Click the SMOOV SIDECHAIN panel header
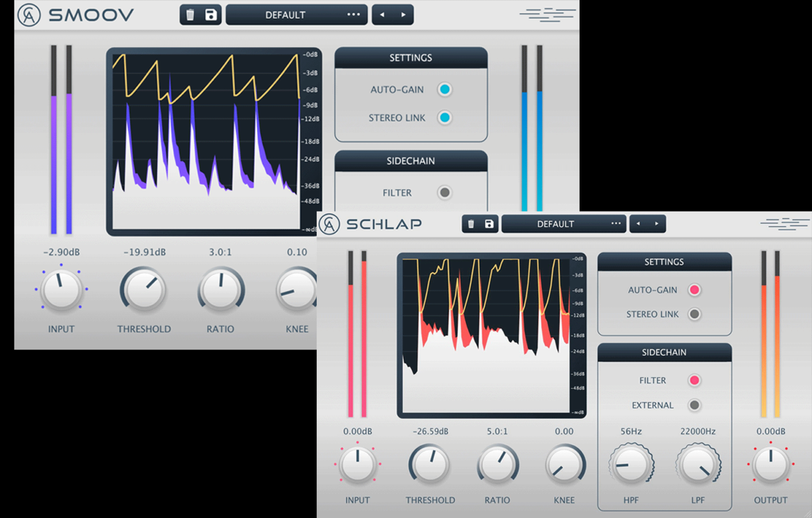Image resolution: width=812 pixels, height=518 pixels. pos(411,161)
